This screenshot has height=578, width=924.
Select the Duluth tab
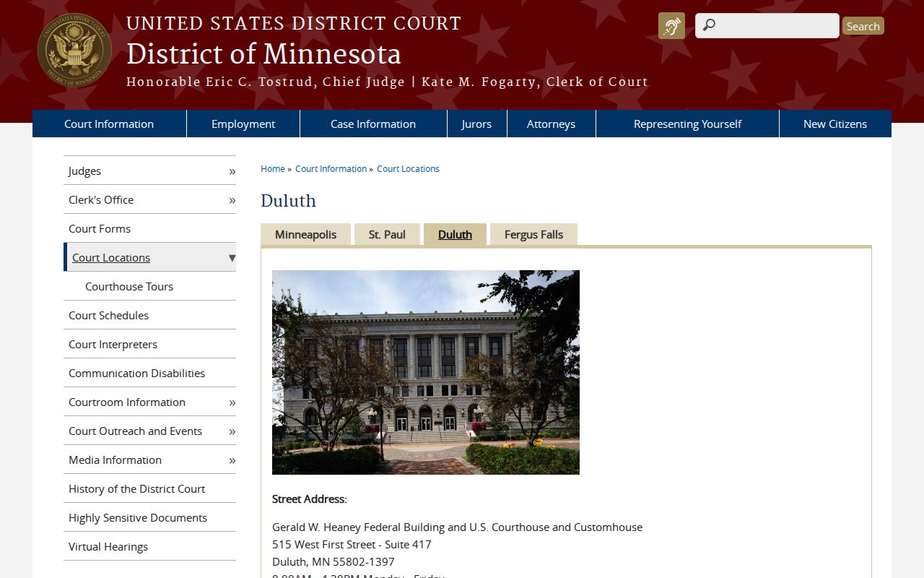(x=455, y=235)
